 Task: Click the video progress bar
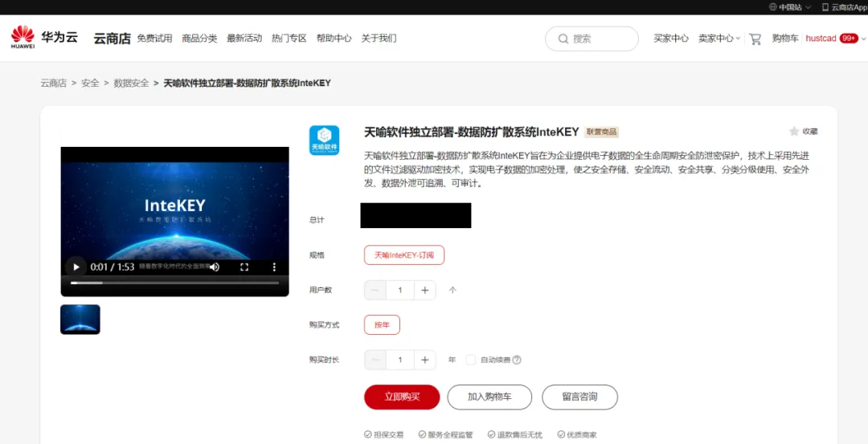(x=174, y=283)
